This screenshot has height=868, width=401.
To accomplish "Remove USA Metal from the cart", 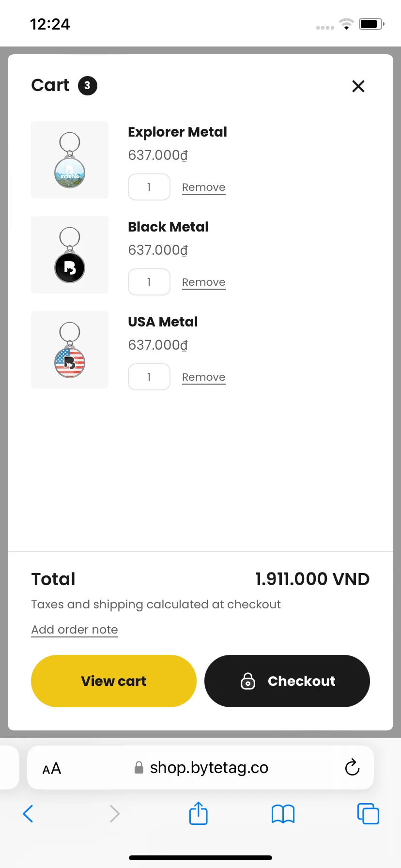I will pyautogui.click(x=204, y=377).
